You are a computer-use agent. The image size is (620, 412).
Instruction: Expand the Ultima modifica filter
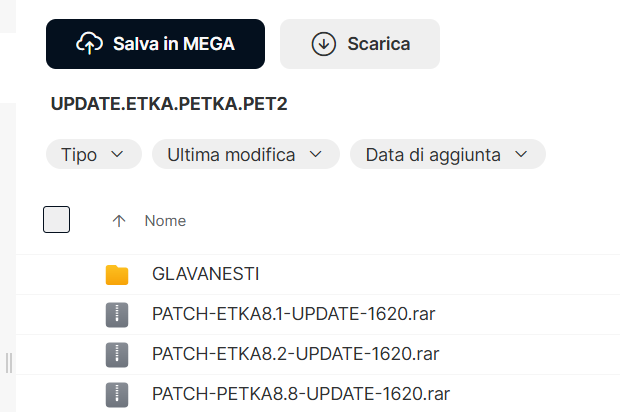click(x=245, y=155)
